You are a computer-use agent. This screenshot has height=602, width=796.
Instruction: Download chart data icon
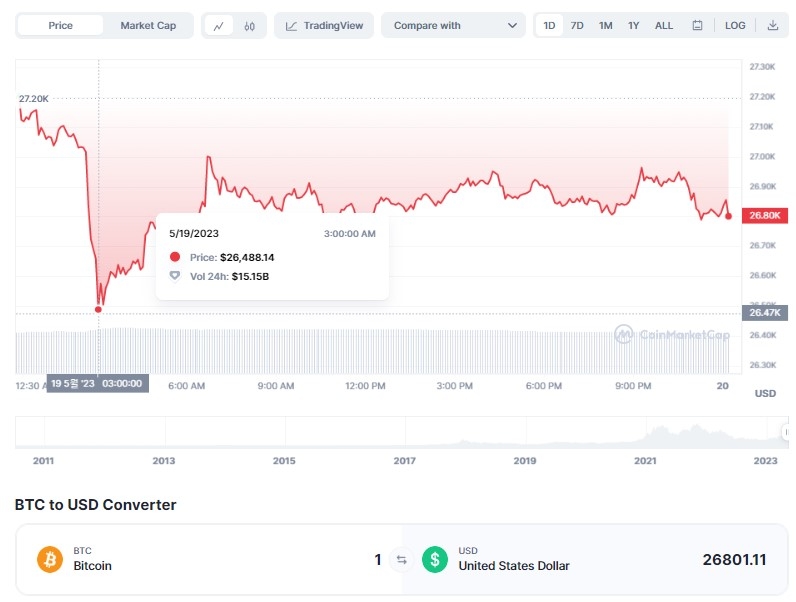coord(773,25)
